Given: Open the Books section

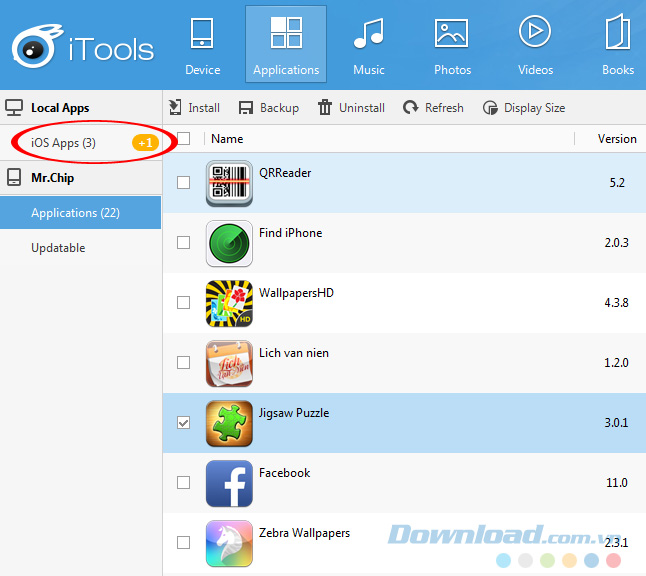Looking at the screenshot, I should coord(618,46).
